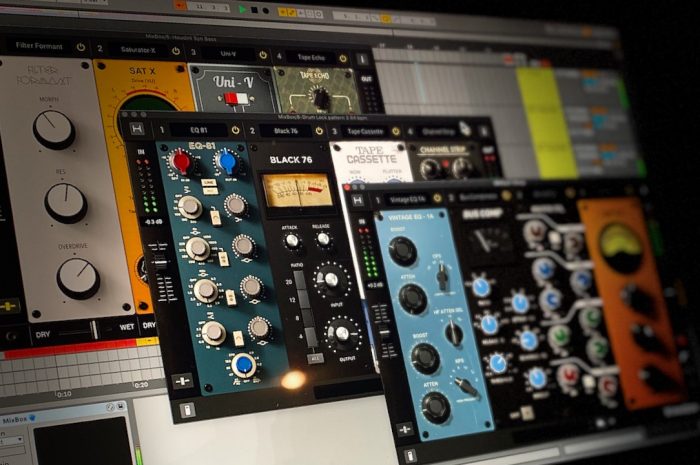Click the H logo in the EQ 81 window

137,129
